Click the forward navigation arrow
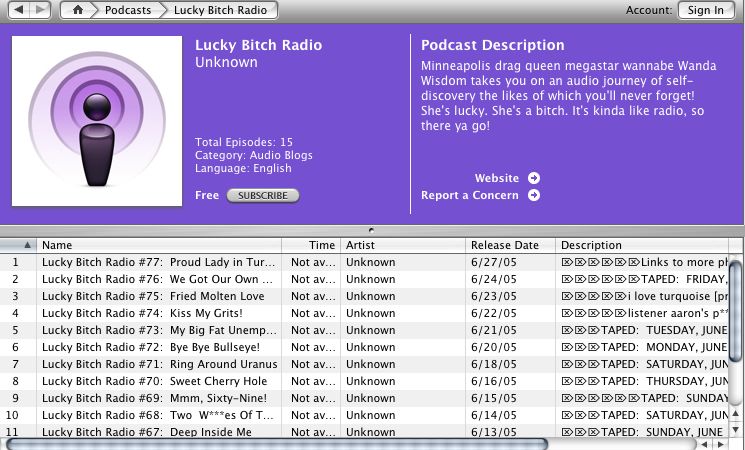 coord(40,10)
